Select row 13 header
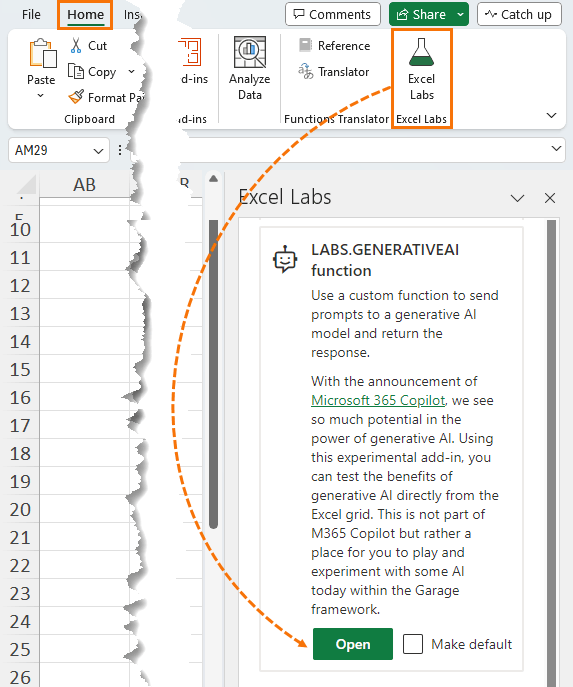This screenshot has height=687, width=573. tap(20, 313)
